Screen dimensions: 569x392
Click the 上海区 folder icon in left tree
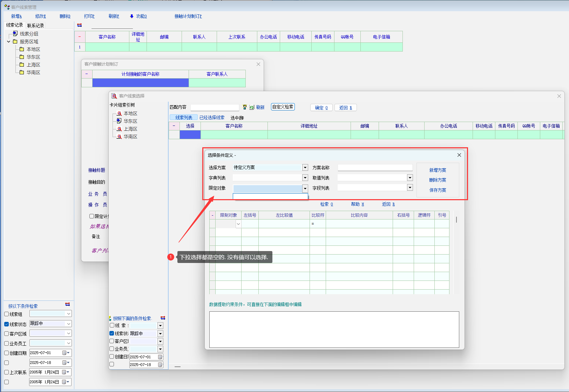point(22,65)
